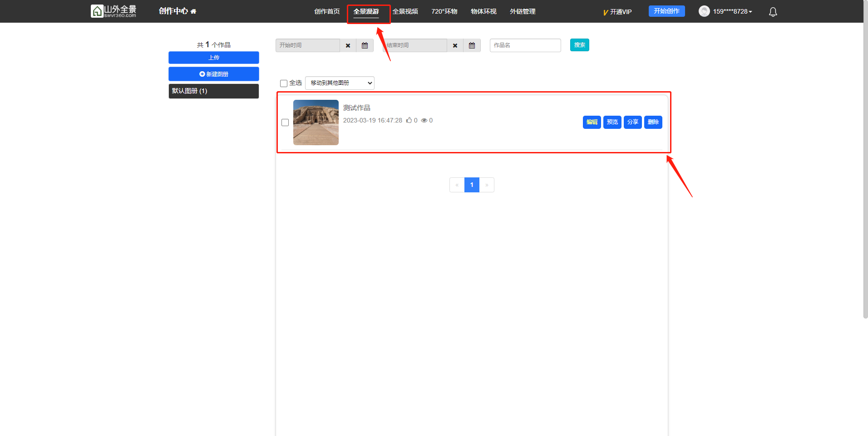Click the 新建图册 button
The image size is (868, 436).
tap(213, 74)
